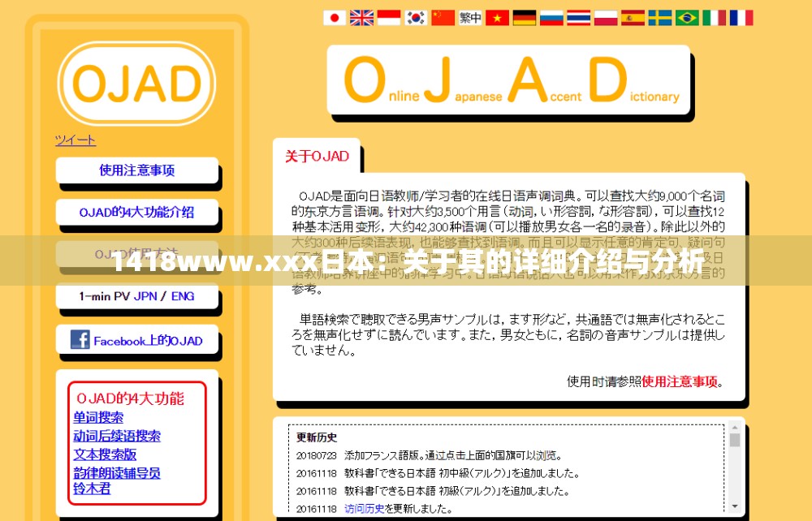The image size is (812, 521).
Task: Click the France flag for French version
Action: 741,16
